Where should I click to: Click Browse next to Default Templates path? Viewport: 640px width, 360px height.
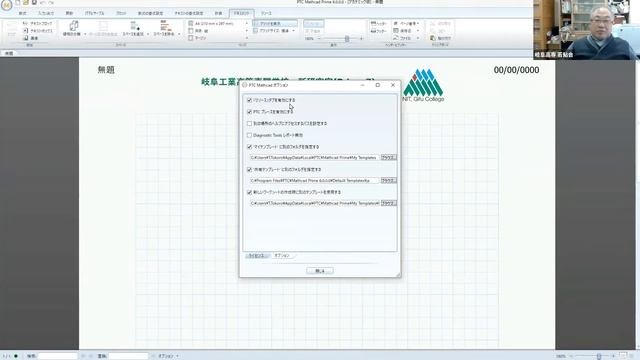389,180
